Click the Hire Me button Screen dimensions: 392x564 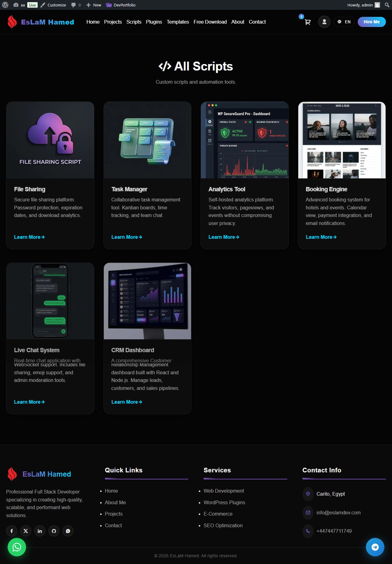(371, 22)
